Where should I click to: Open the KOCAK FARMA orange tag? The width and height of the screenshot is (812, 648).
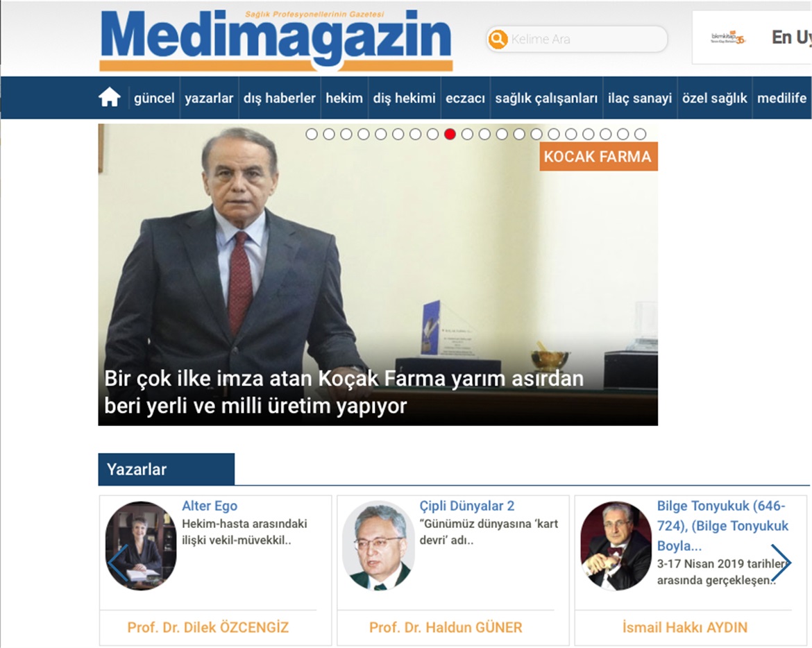598,156
